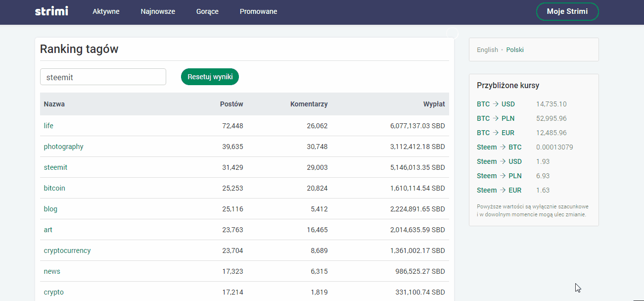Open the art tag
This screenshot has height=301, width=644.
click(x=48, y=230)
